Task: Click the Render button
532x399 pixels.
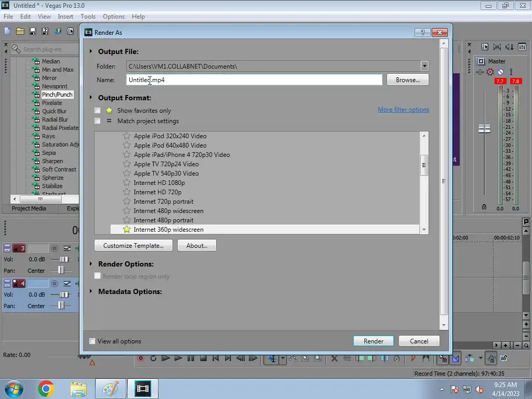Action: click(x=374, y=341)
